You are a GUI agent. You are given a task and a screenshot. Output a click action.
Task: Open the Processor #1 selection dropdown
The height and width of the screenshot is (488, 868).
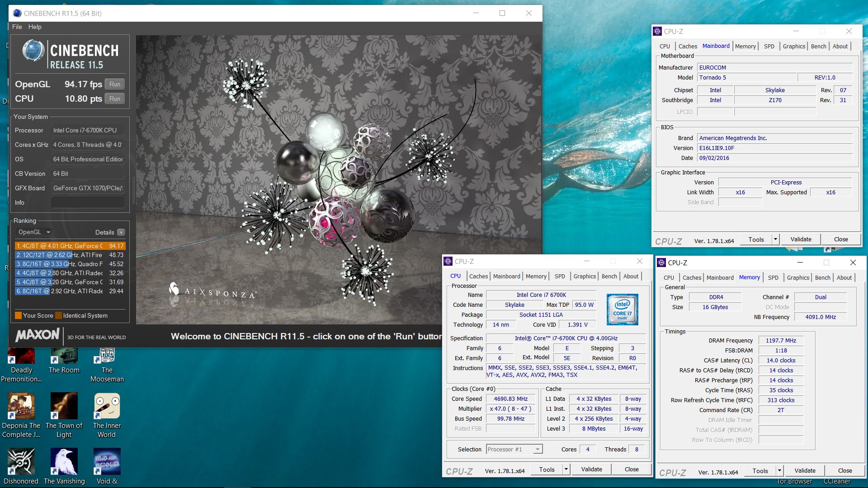[x=514, y=449]
